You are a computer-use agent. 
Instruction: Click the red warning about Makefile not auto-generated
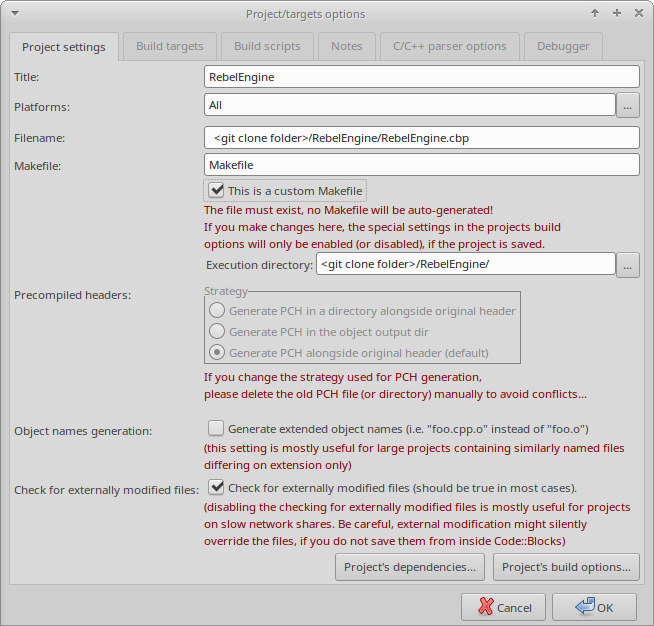coord(348,210)
